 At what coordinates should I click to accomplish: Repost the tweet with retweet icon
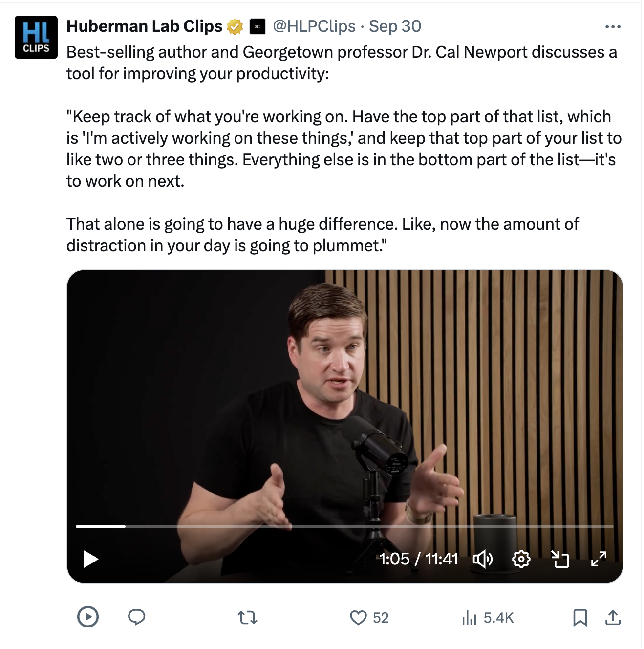click(247, 618)
